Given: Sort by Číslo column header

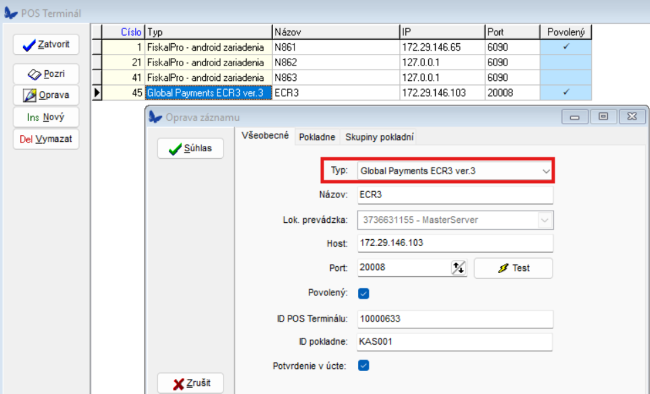Looking at the screenshot, I should point(123,32).
